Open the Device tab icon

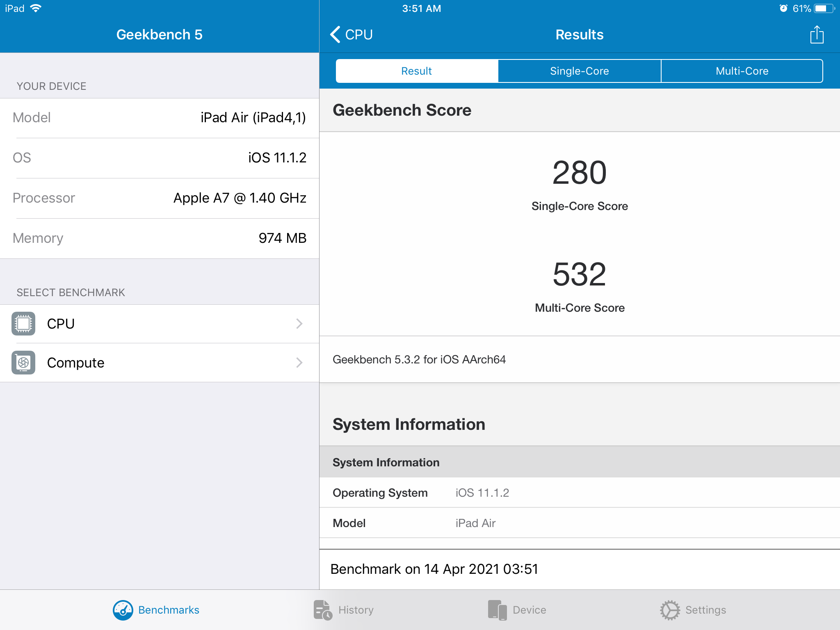click(x=498, y=610)
